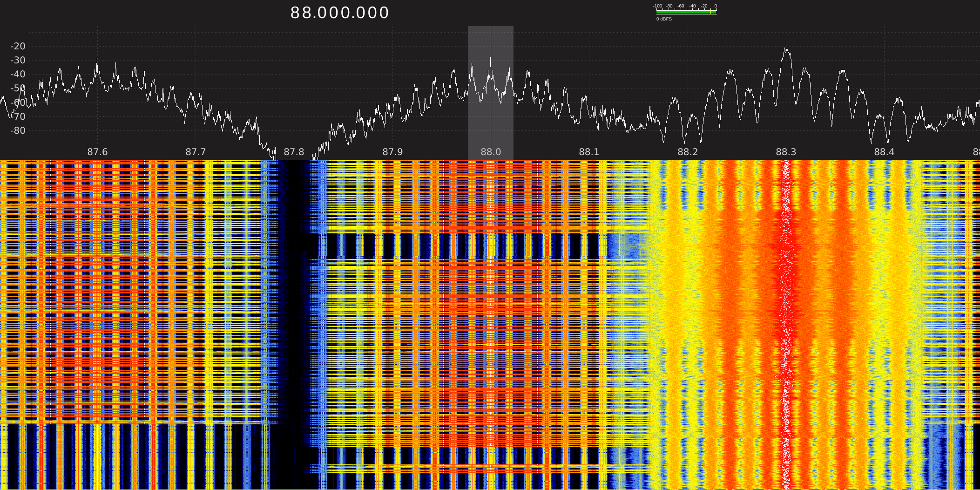
Task: Click the -20 dB level axis label
Action: [x=18, y=46]
